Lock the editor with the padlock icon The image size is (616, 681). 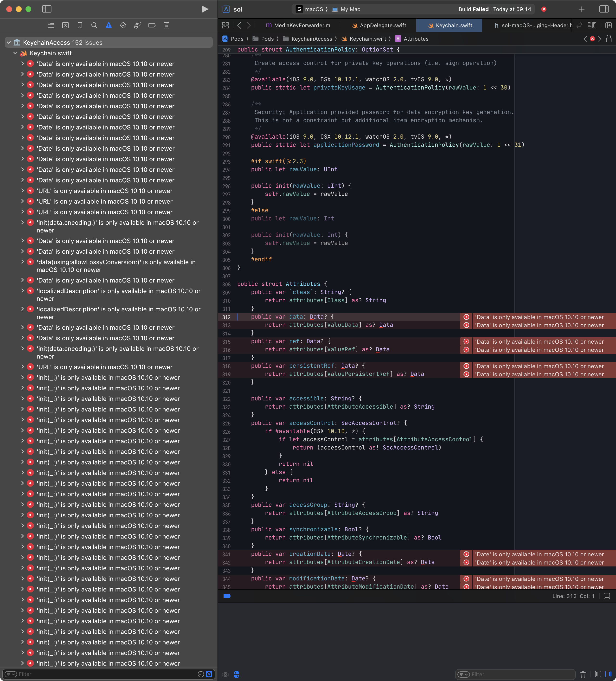tap(609, 39)
